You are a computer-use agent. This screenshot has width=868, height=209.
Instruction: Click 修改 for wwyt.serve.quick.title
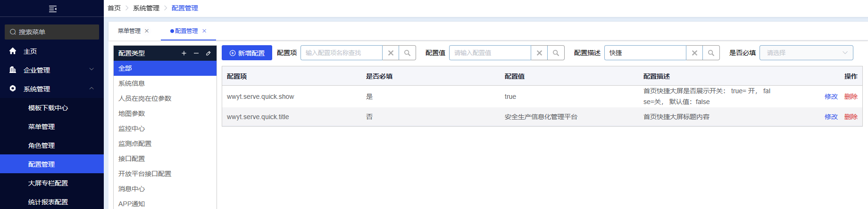click(x=831, y=117)
